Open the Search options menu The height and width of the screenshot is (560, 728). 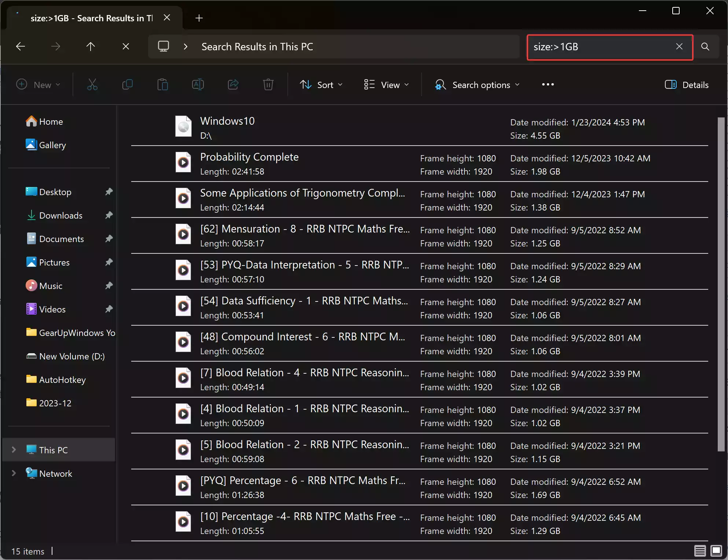click(x=477, y=85)
